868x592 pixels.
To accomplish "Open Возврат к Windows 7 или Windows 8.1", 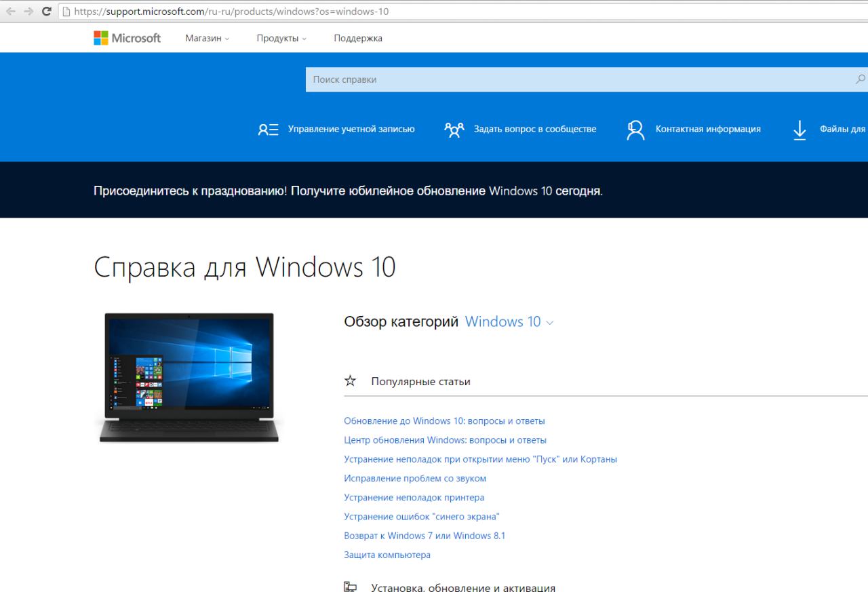I will (425, 536).
